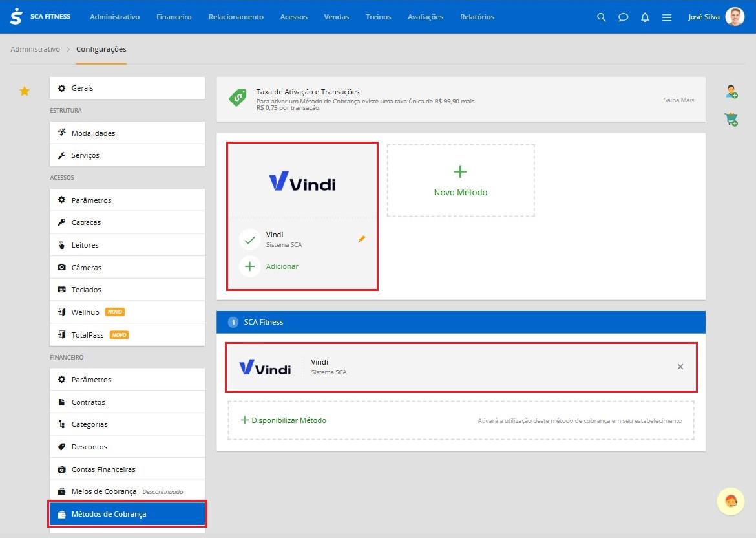Open Câmeras in sidebar

coord(127,267)
